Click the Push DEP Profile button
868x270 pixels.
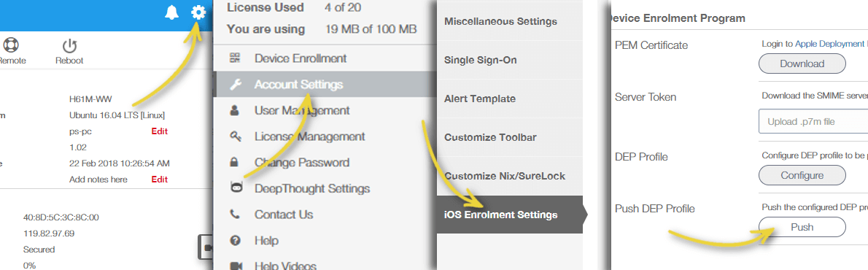pos(802,227)
